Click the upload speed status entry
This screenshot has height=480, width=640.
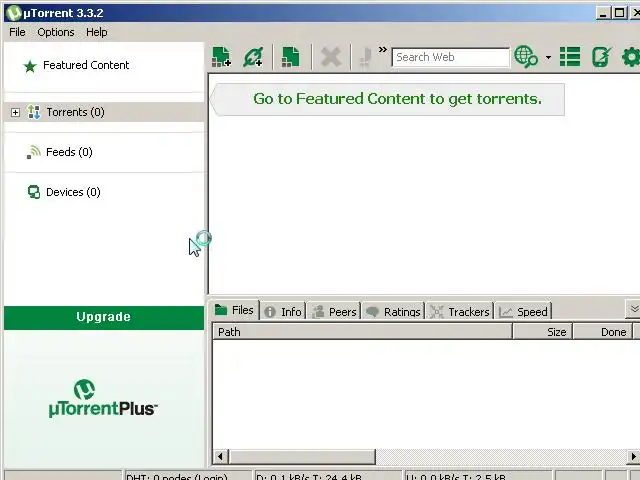click(x=478, y=476)
